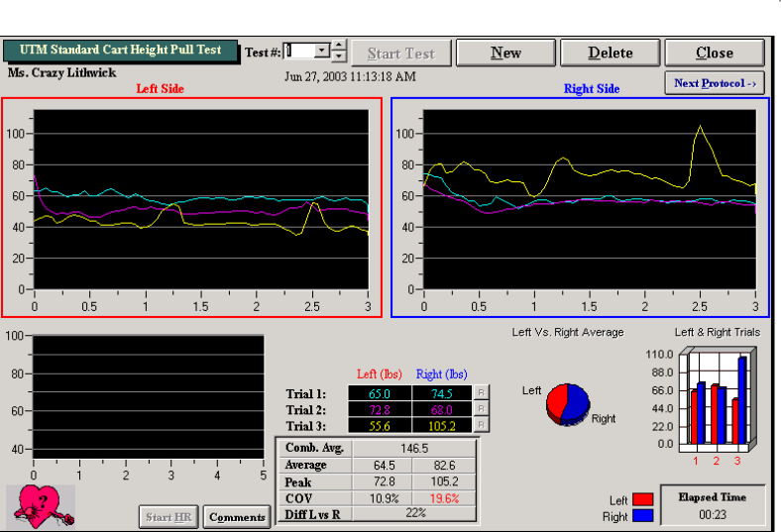Go to Next Protocol

pyautogui.click(x=715, y=83)
